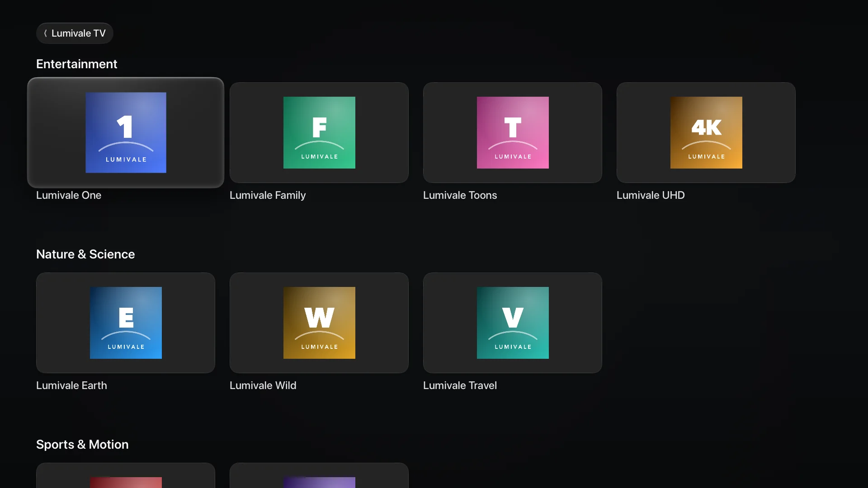Select the "Lumivale Wild" caption text
Image resolution: width=868 pixels, height=488 pixels.
point(263,385)
